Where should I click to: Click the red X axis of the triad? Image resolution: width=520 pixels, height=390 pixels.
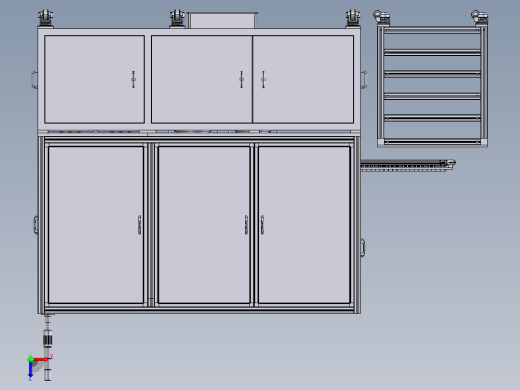tap(41, 359)
